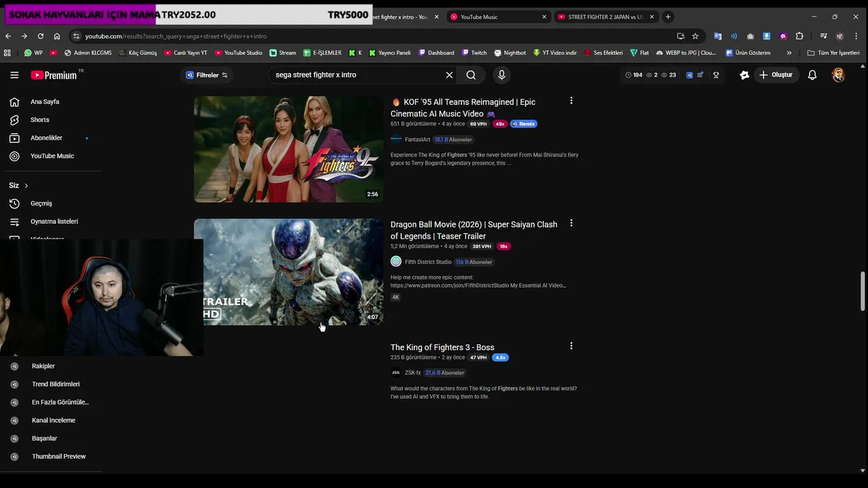Bookmark this page with star icon

tap(695, 36)
